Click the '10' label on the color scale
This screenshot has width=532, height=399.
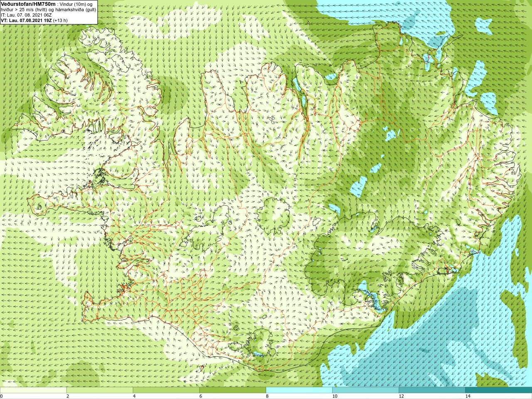(x=335, y=396)
